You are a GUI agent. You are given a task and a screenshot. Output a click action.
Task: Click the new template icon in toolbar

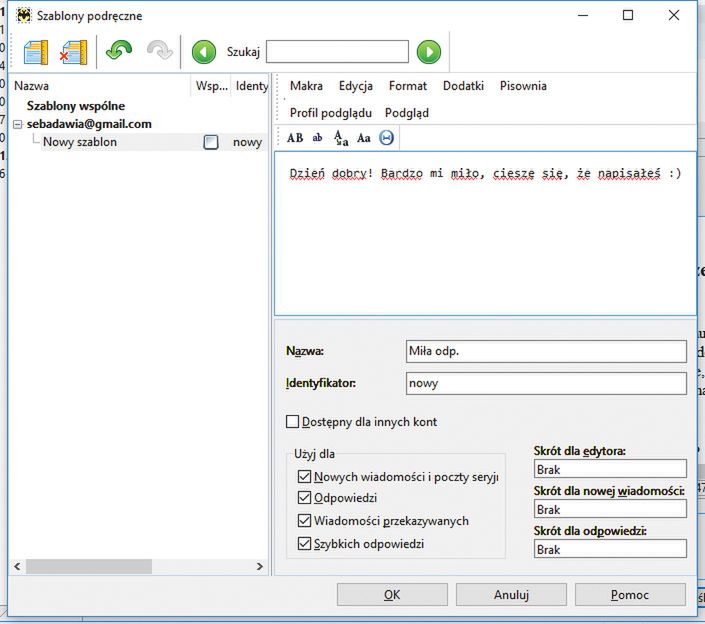[x=35, y=52]
